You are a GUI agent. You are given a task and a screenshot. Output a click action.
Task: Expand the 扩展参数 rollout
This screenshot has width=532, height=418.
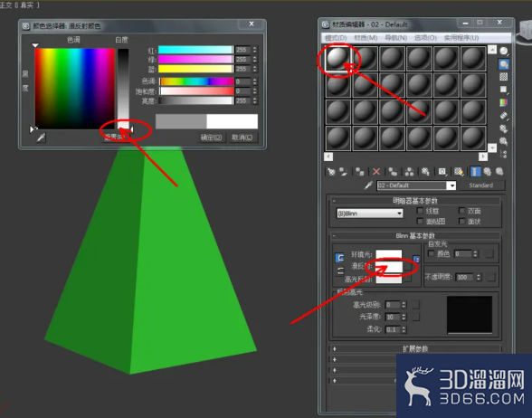415,349
